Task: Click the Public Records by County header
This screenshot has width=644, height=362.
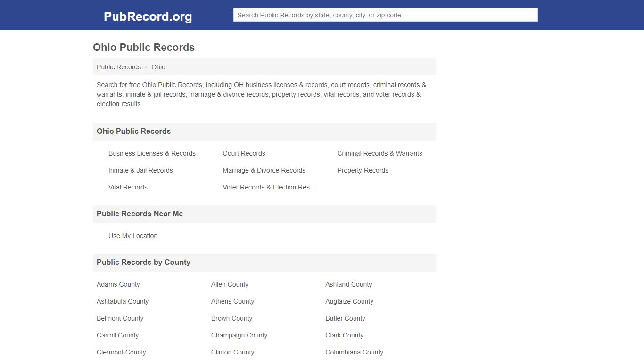Action: click(x=264, y=263)
